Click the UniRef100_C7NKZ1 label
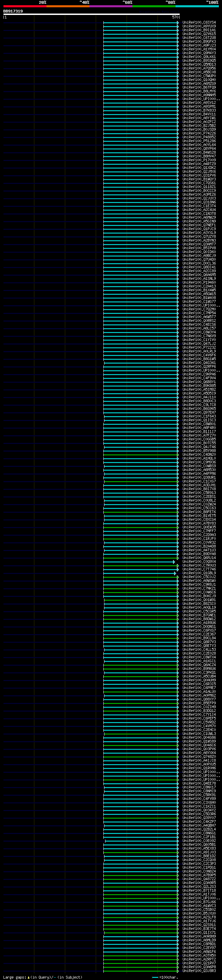 (x=199, y=589)
